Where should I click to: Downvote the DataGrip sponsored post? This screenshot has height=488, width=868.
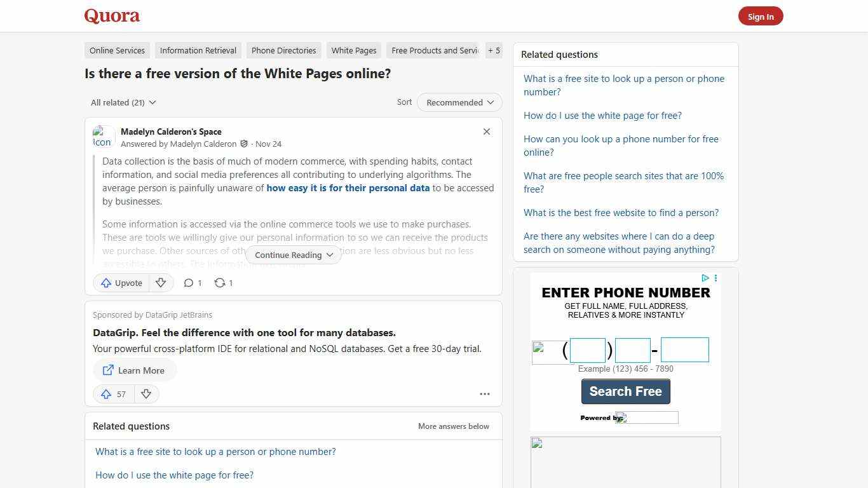[x=146, y=394]
